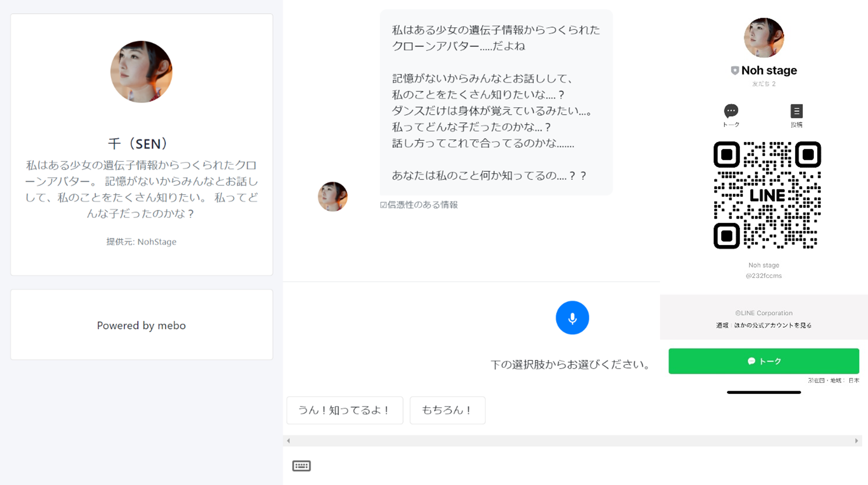Tap the LINE talk speech-bubble icon

(731, 111)
